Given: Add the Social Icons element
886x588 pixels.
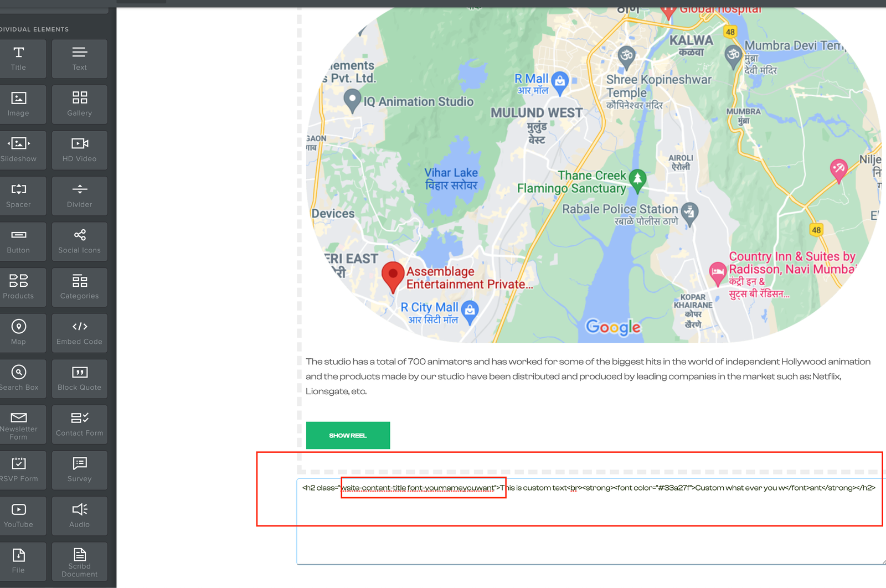Looking at the screenshot, I should click(x=79, y=241).
